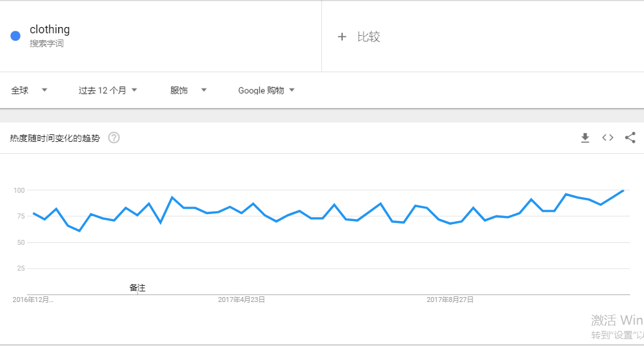Image resolution: width=644 pixels, height=346 pixels.
Task: Open the embed code icon
Action: tap(608, 138)
